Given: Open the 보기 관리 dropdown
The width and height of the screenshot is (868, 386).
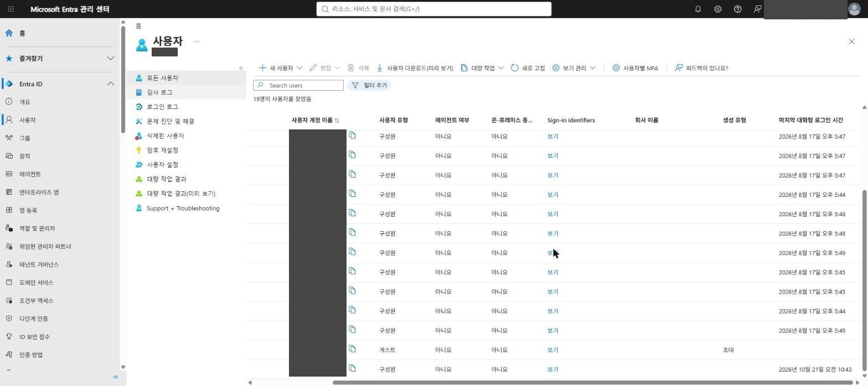Looking at the screenshot, I should [573, 68].
